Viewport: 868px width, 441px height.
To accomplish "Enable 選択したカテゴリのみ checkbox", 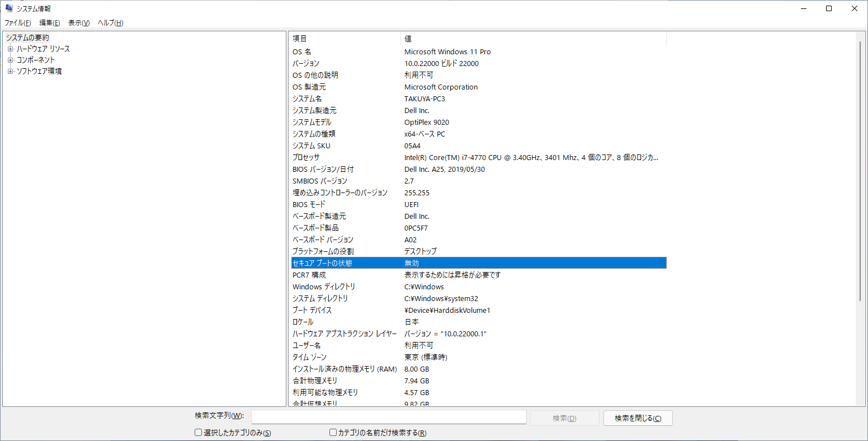I will click(x=198, y=433).
